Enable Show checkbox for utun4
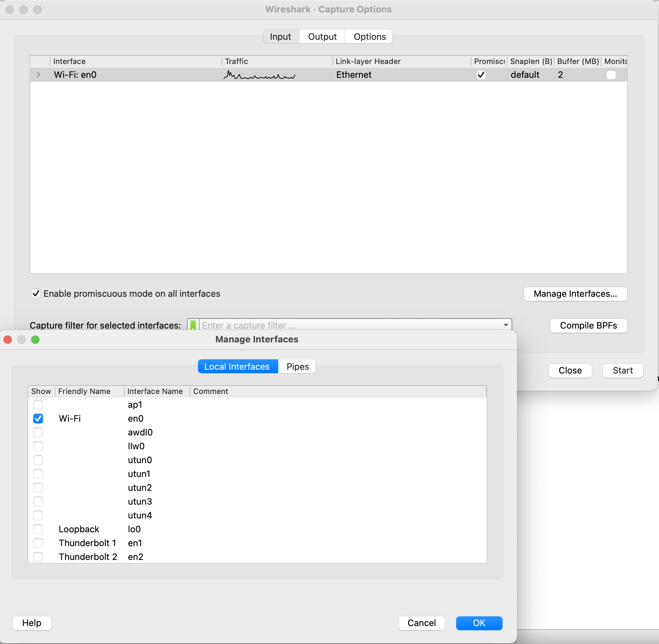The height and width of the screenshot is (644, 659). (x=38, y=515)
